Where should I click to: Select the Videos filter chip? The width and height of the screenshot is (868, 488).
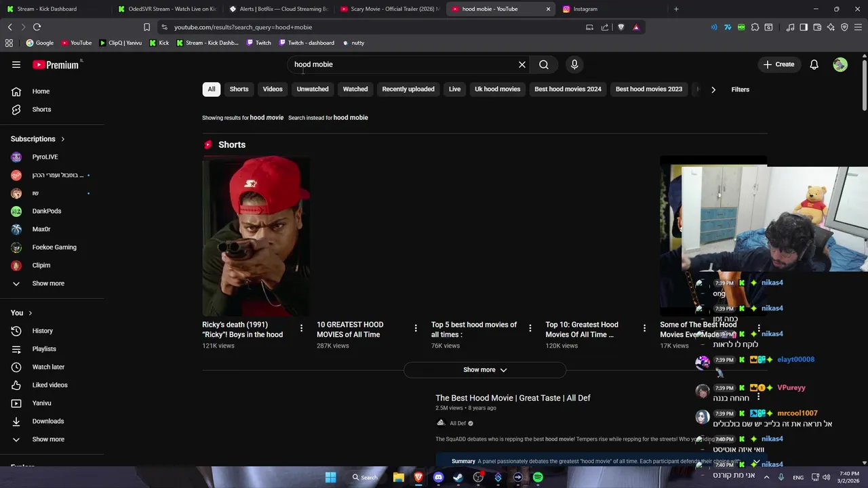[273, 89]
